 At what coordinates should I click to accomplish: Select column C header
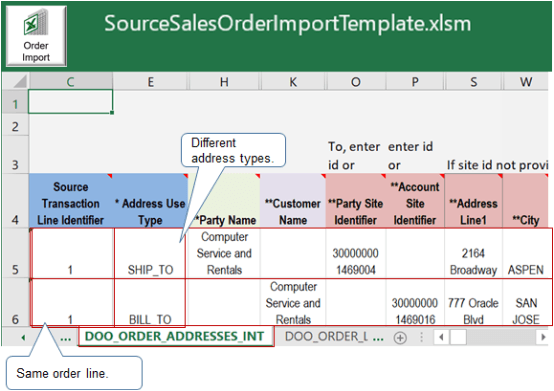71,82
